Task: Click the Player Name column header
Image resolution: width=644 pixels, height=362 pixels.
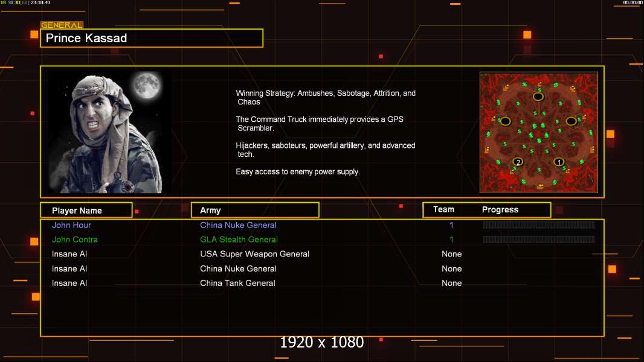Action: click(86, 211)
